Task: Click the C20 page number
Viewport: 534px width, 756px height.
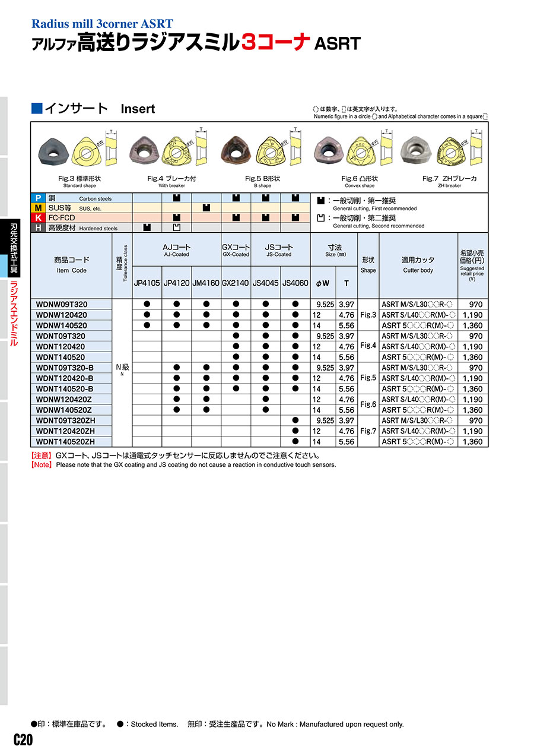Action: pyautogui.click(x=23, y=740)
